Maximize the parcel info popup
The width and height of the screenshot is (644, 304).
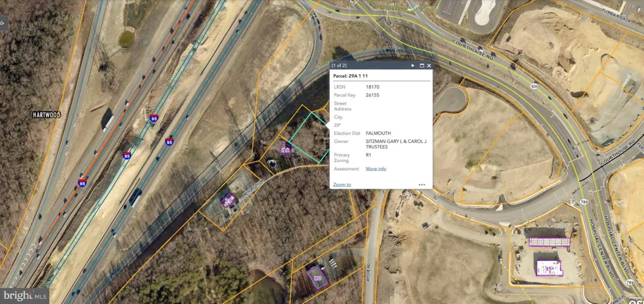(422, 65)
